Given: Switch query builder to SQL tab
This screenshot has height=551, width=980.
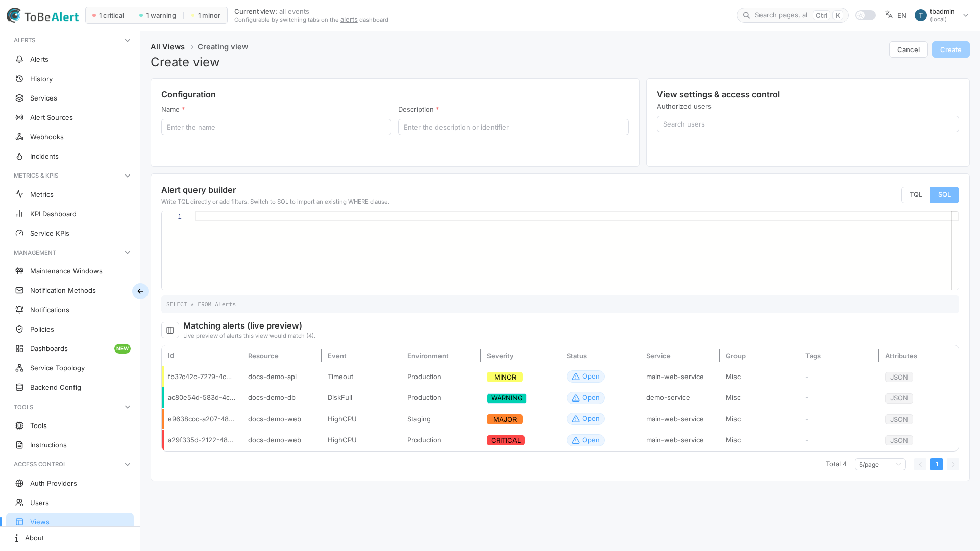Looking at the screenshot, I should pyautogui.click(x=944, y=195).
